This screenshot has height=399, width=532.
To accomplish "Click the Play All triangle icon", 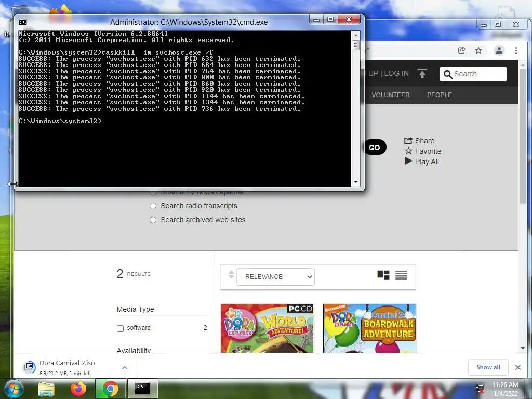I will [408, 161].
